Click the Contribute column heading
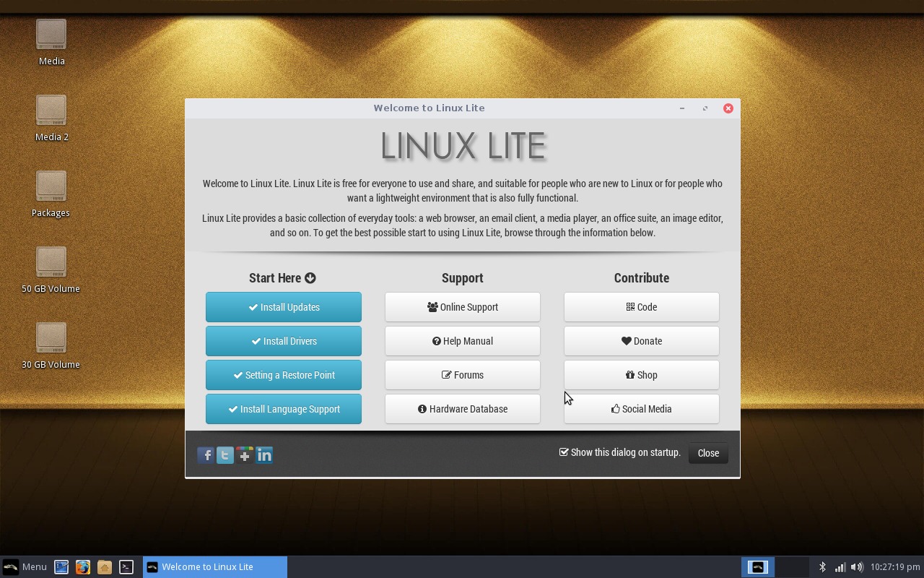The image size is (924, 578). 642,278
